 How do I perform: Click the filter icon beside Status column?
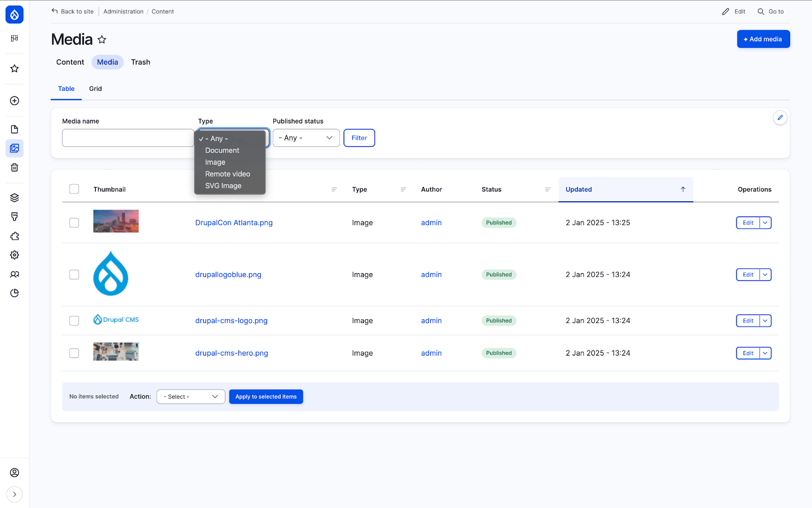548,189
